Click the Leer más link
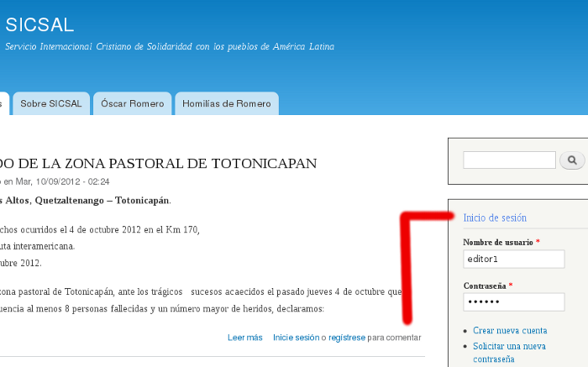The image size is (588, 367). click(244, 338)
